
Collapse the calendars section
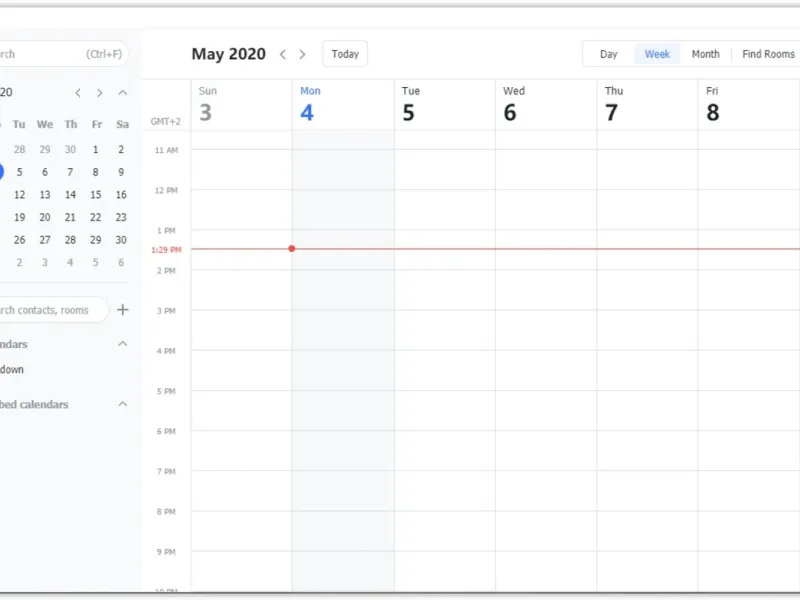click(x=122, y=344)
